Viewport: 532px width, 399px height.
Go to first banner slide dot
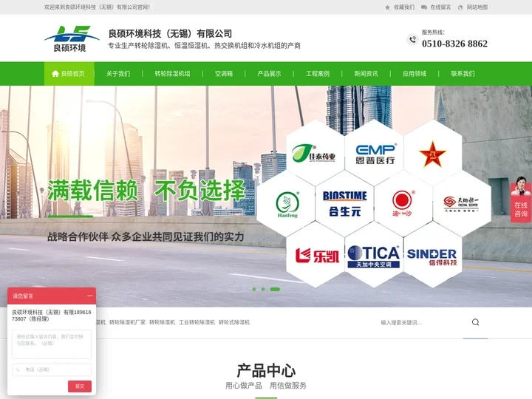(x=254, y=289)
